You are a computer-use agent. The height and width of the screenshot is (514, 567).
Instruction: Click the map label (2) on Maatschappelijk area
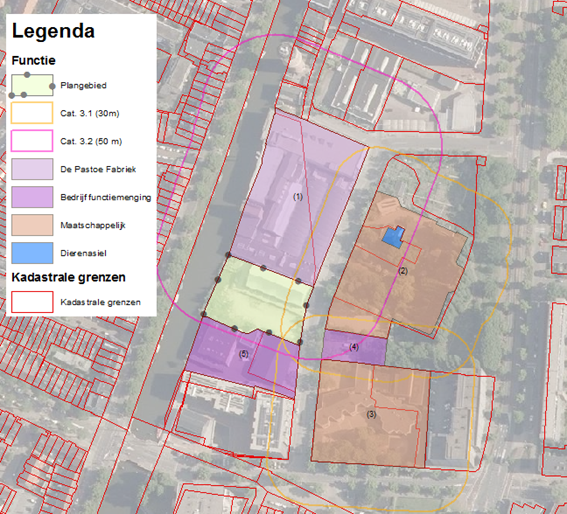[403, 271]
